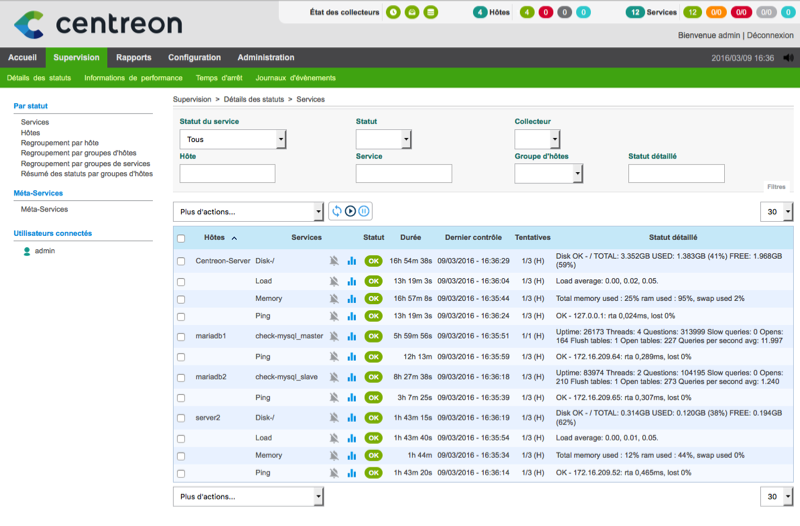Click the collector clock status icon

(394, 13)
